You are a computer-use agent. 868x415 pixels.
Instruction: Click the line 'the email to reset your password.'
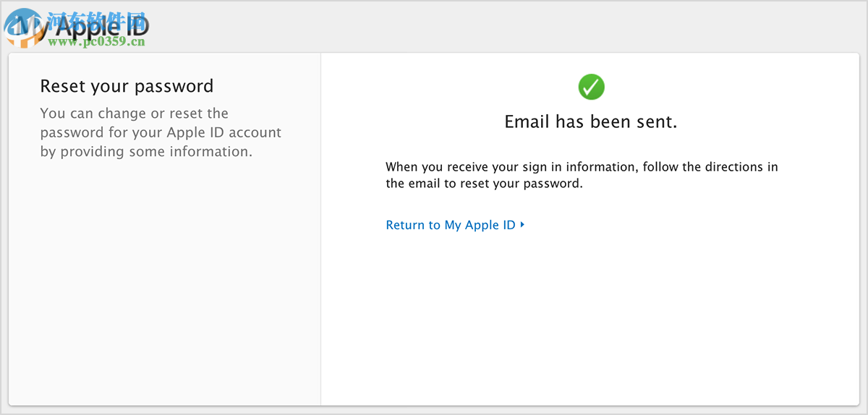coord(483,184)
